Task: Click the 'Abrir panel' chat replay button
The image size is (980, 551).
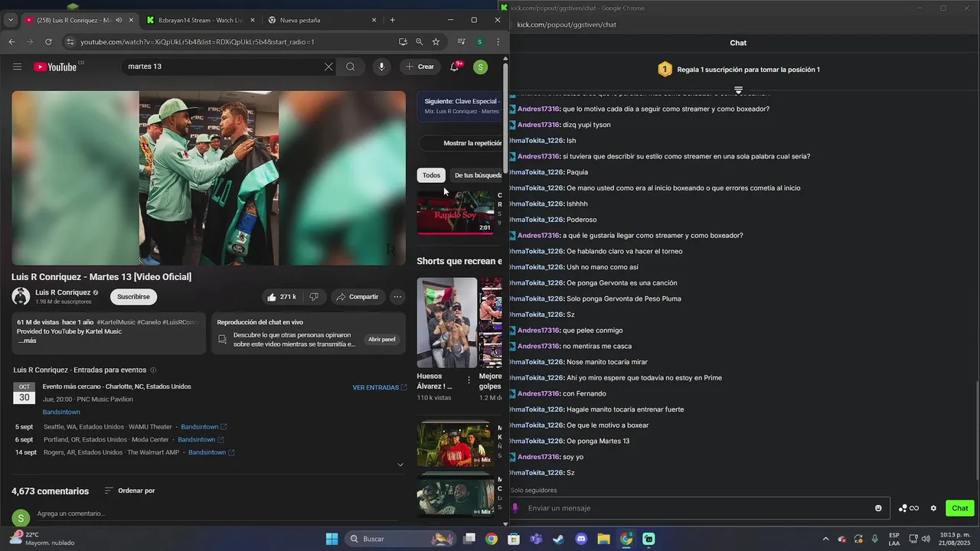Action: [x=382, y=339]
